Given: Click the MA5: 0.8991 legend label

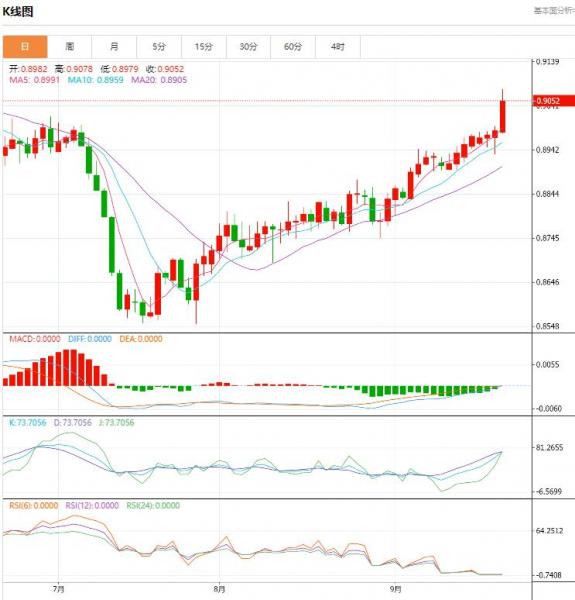Looking at the screenshot, I should click(34, 80).
